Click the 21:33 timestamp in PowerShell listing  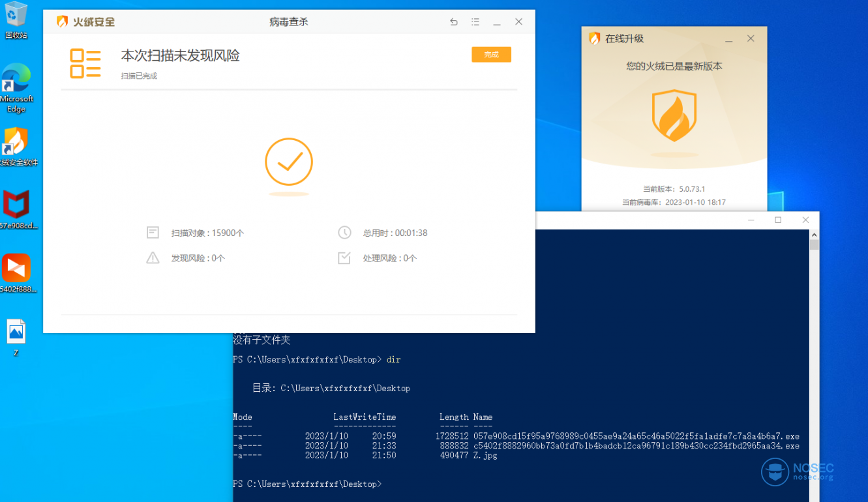pos(384,446)
